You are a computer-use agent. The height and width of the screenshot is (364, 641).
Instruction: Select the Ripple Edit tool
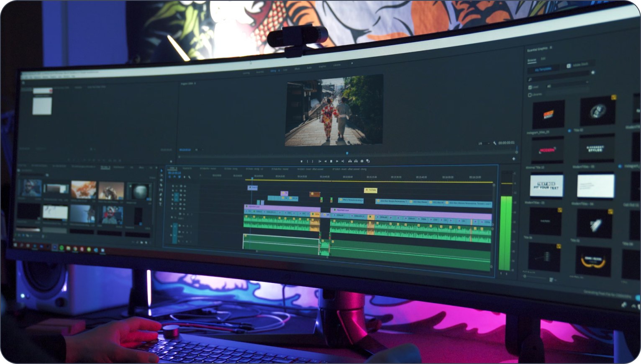pos(161,180)
